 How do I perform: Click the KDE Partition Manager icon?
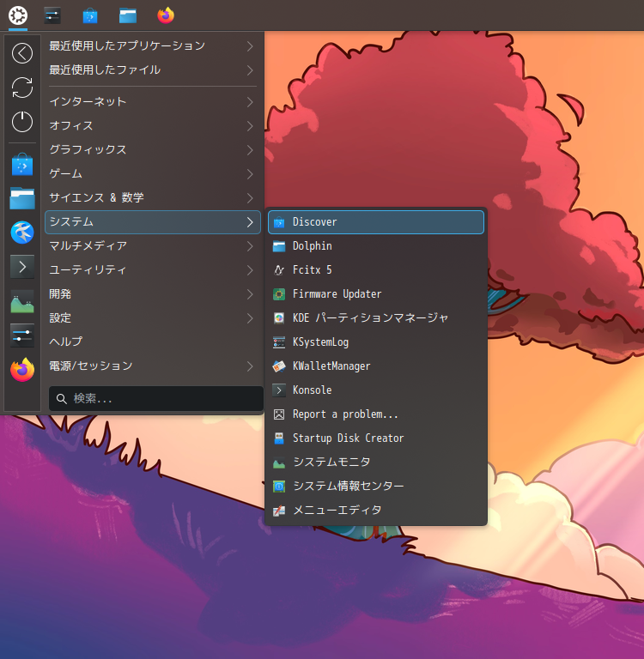279,318
